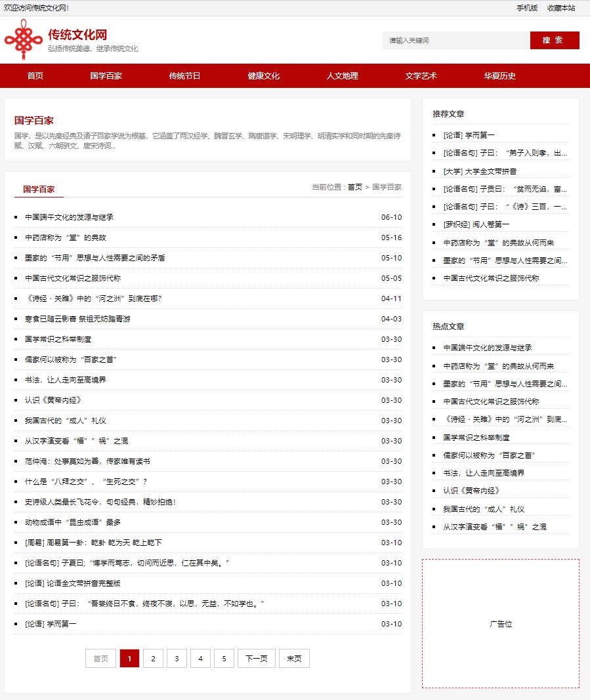This screenshot has width=590, height=700.
Task: Go to page 2 in pagination
Action: [x=153, y=659]
